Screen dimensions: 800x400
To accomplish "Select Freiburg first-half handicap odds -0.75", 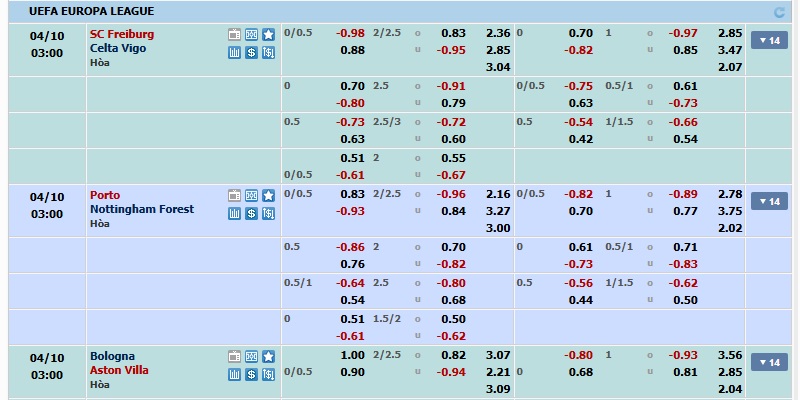I will [579, 86].
